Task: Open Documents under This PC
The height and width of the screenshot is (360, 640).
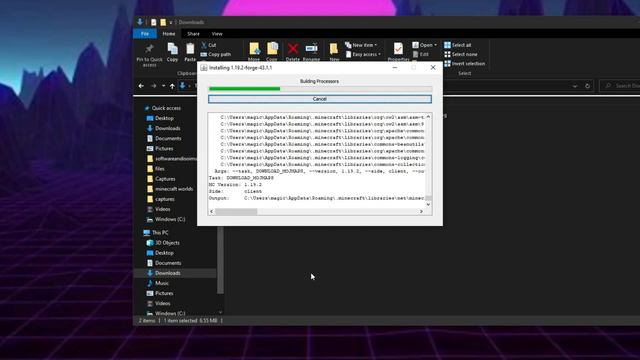Action: (168, 263)
